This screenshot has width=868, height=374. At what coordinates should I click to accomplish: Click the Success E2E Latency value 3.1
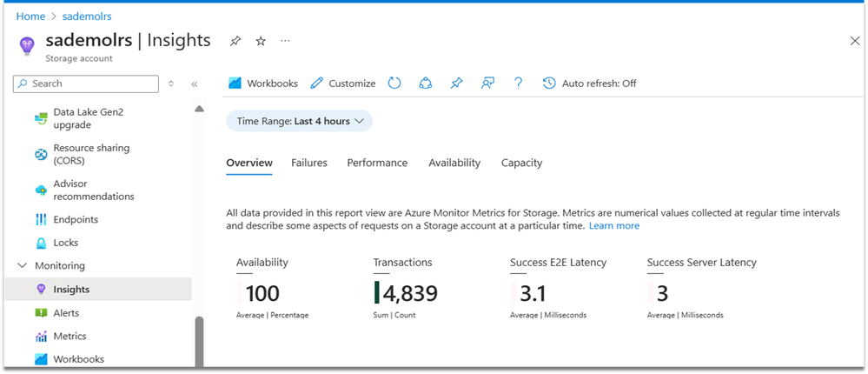click(533, 293)
